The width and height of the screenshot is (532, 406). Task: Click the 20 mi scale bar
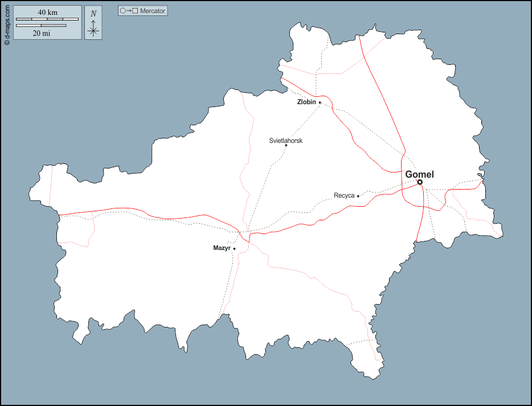coord(41,26)
